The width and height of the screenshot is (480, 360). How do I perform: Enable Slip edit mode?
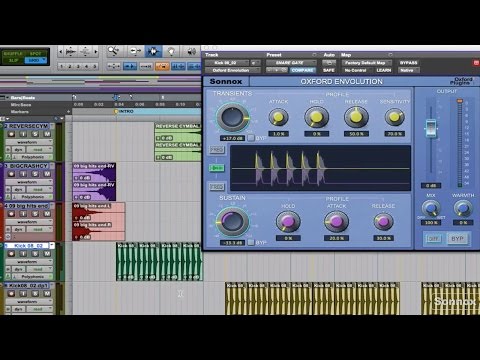click(x=13, y=60)
